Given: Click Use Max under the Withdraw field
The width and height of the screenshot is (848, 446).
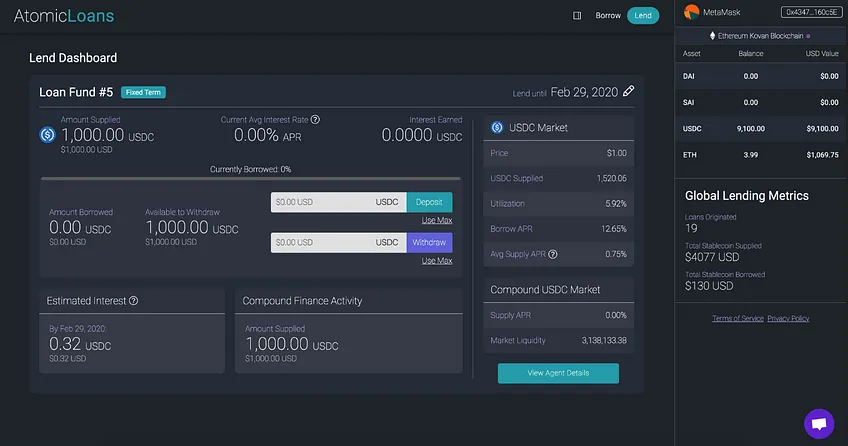Looking at the screenshot, I should pos(437,261).
